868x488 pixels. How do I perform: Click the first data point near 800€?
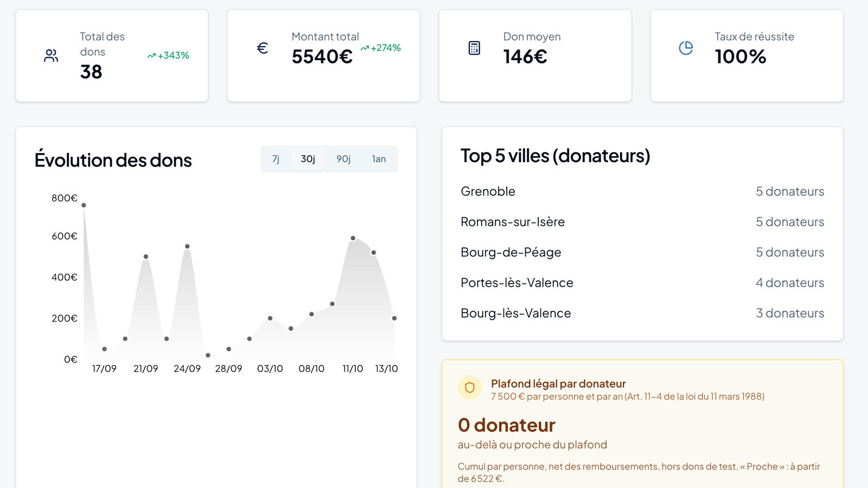84,205
